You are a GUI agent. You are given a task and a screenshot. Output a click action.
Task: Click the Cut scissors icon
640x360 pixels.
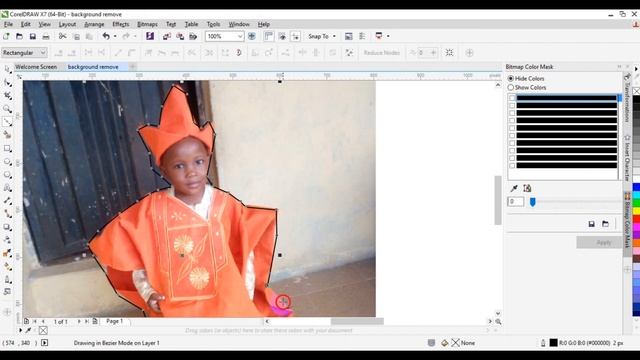[62, 36]
